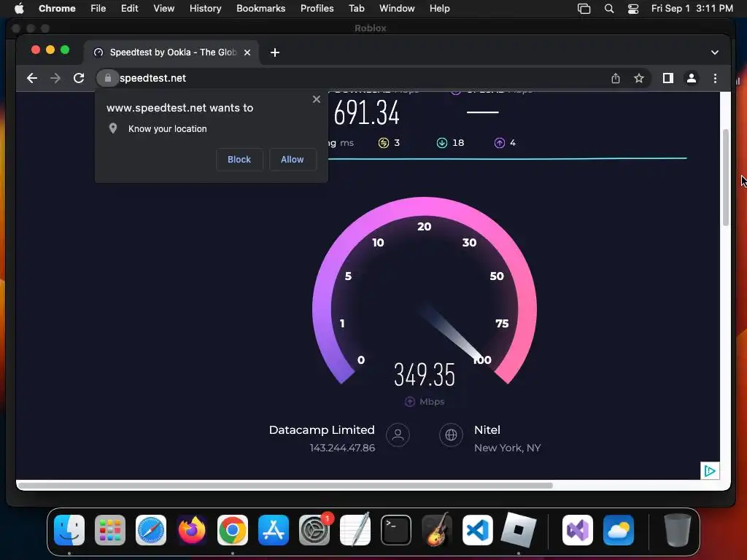Open App Store from the Dock

click(x=274, y=530)
